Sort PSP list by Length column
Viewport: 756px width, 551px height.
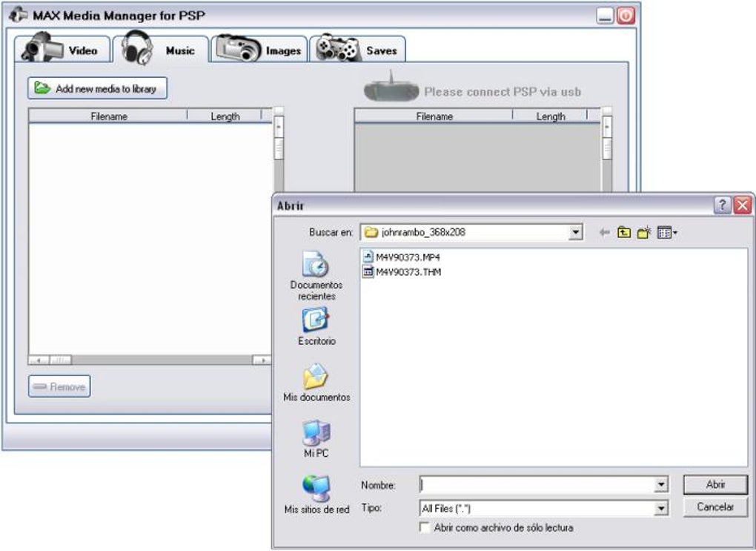click(x=550, y=116)
